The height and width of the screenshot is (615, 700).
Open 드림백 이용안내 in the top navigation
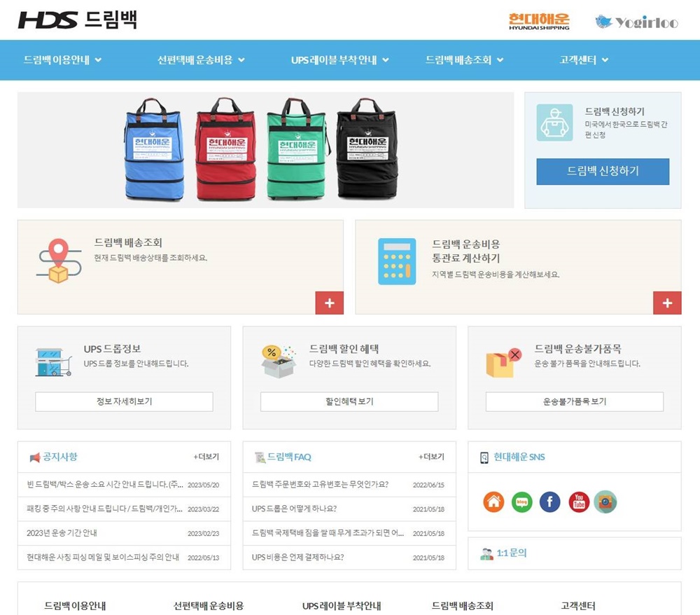pos(57,60)
